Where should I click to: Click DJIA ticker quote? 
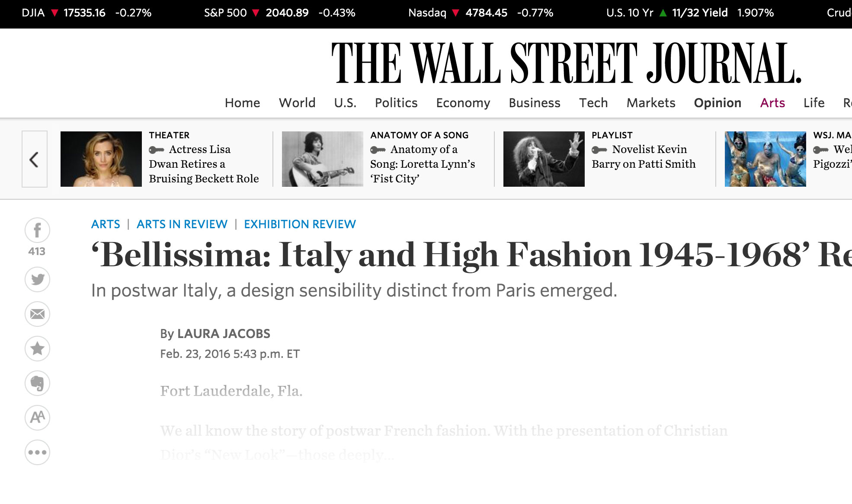click(86, 13)
